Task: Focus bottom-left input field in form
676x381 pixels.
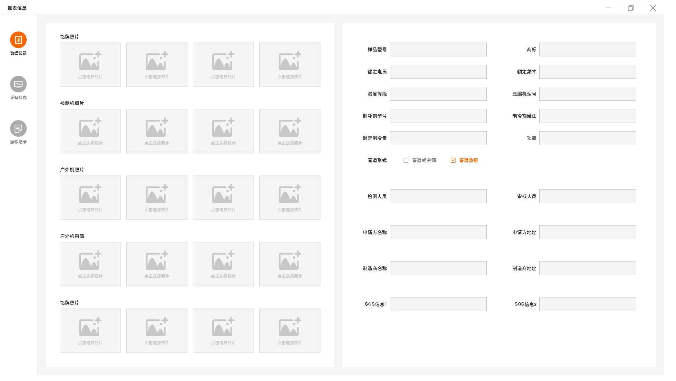Action: point(438,304)
